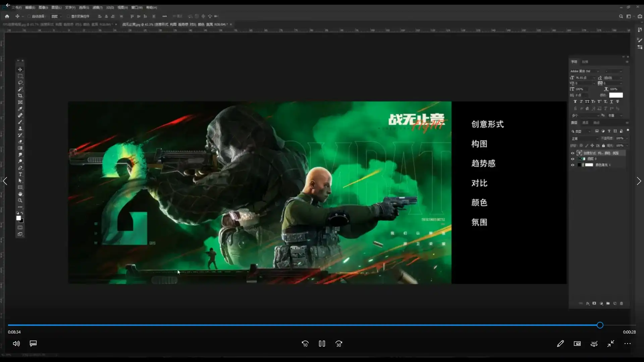Expand the font size dropdown

(594, 78)
